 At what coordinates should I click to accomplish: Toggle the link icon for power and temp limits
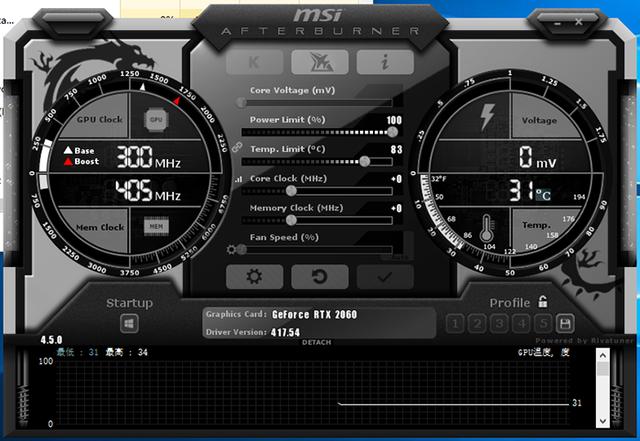coord(237,147)
